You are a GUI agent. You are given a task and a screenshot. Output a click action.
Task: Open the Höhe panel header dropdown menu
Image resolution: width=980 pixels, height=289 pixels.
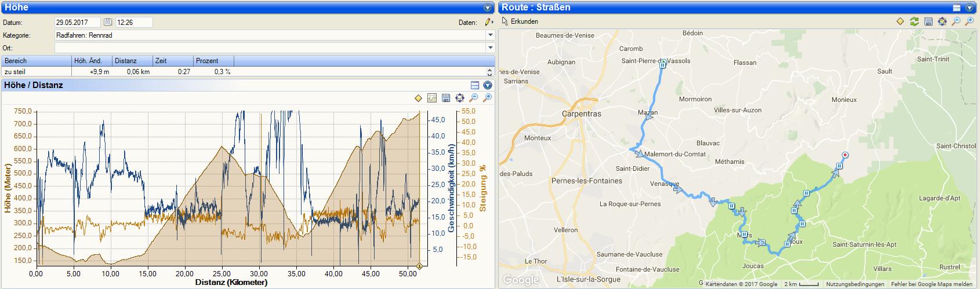pos(488,8)
